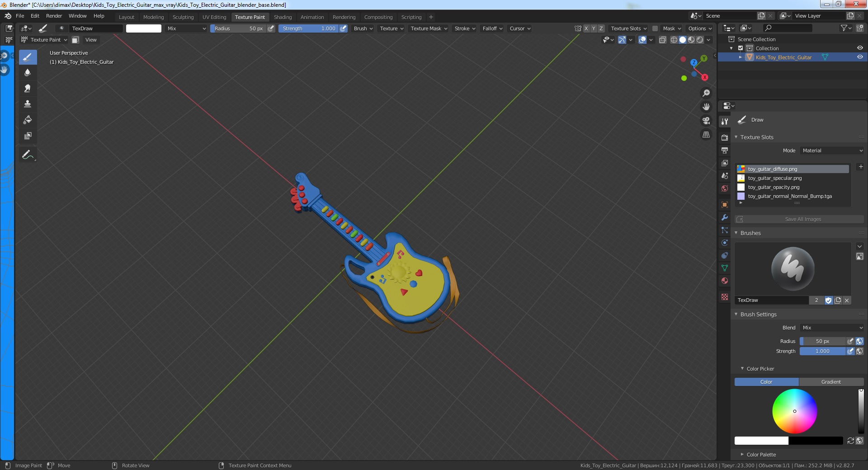868x470 pixels.
Task: Open the Physics properties tab
Action: click(x=725, y=243)
